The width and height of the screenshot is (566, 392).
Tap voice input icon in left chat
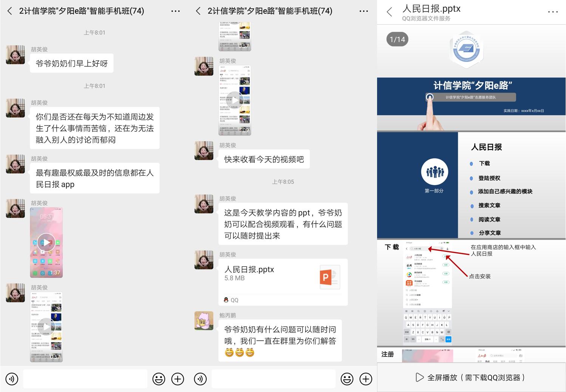(12, 379)
